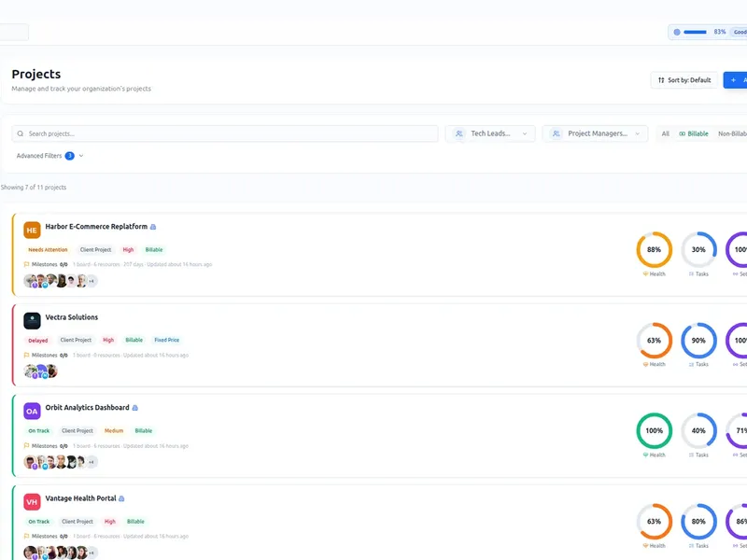Open the Vantage Health Portal project
This screenshot has height=560, width=747.
click(x=80, y=498)
